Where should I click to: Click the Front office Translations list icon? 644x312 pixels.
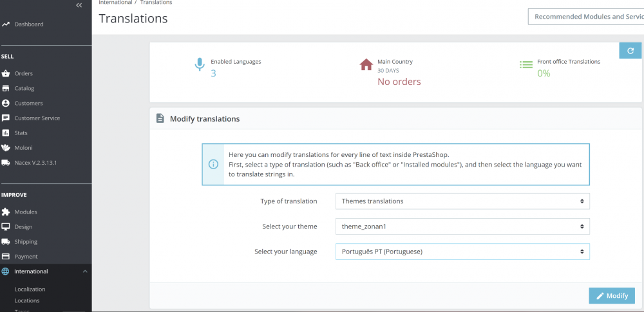click(x=526, y=64)
